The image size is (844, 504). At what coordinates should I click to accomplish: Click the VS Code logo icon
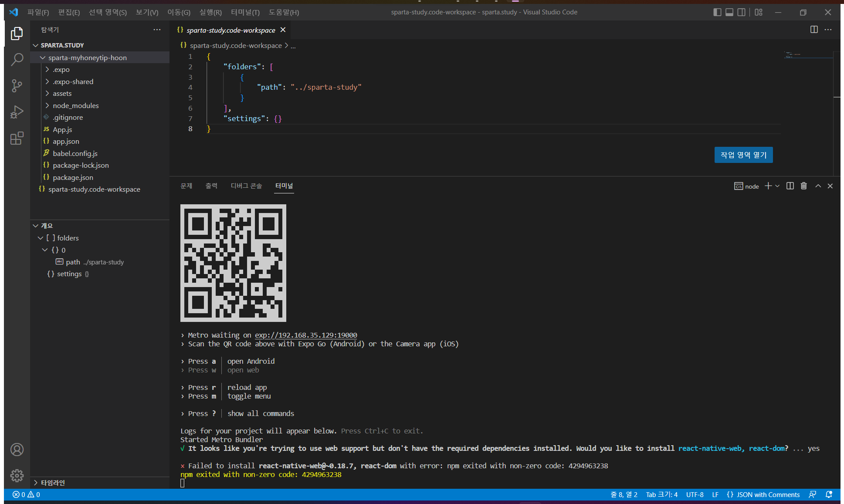(x=14, y=12)
